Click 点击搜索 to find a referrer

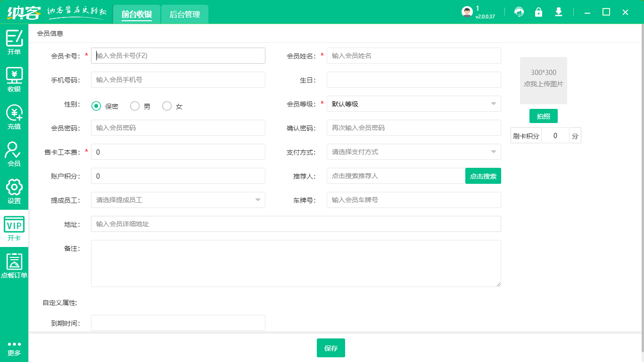483,176
